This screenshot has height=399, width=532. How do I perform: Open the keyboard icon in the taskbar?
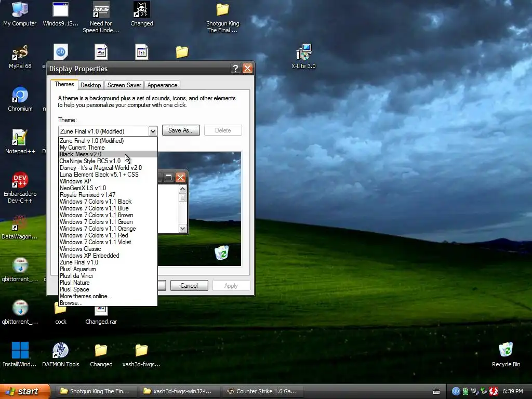click(436, 392)
